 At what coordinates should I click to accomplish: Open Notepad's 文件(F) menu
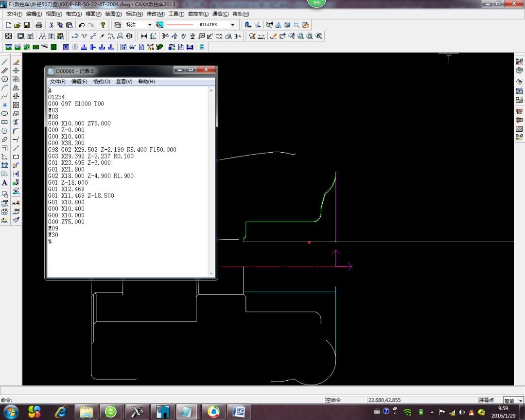(x=58, y=82)
